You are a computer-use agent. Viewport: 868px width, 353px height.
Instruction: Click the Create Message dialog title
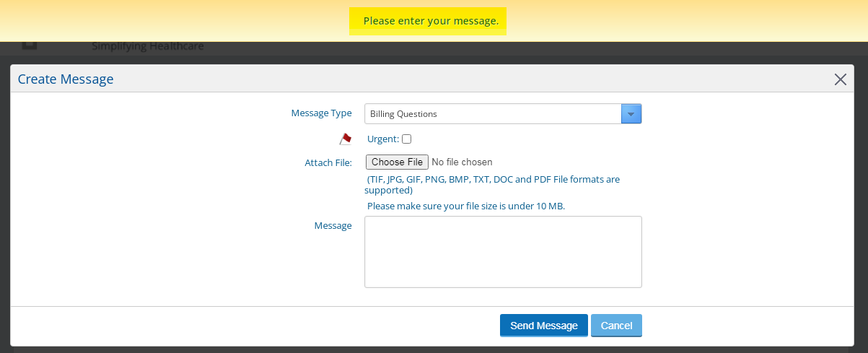pos(66,79)
